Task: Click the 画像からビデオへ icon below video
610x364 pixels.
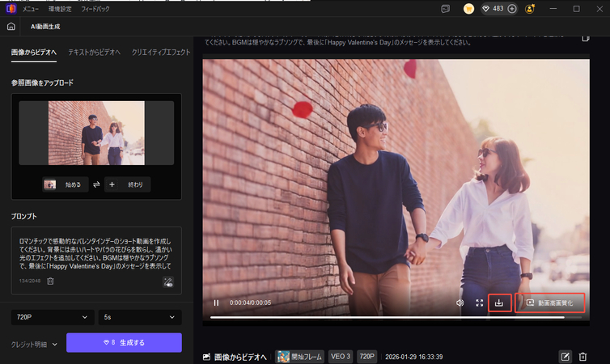Action: [x=206, y=357]
